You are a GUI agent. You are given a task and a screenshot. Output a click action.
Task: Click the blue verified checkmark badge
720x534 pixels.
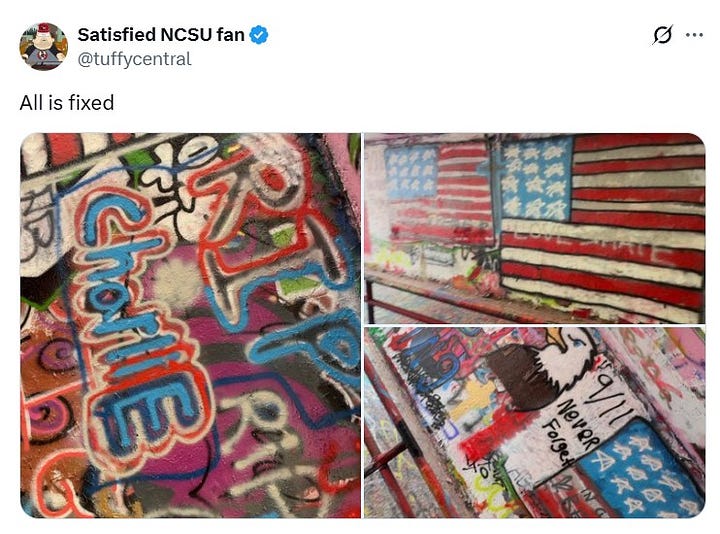[259, 35]
